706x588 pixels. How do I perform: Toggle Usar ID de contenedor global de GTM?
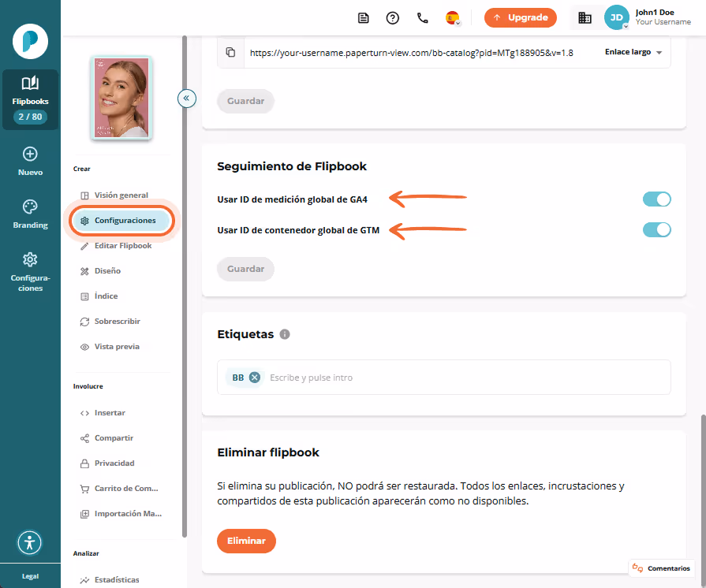tap(656, 229)
